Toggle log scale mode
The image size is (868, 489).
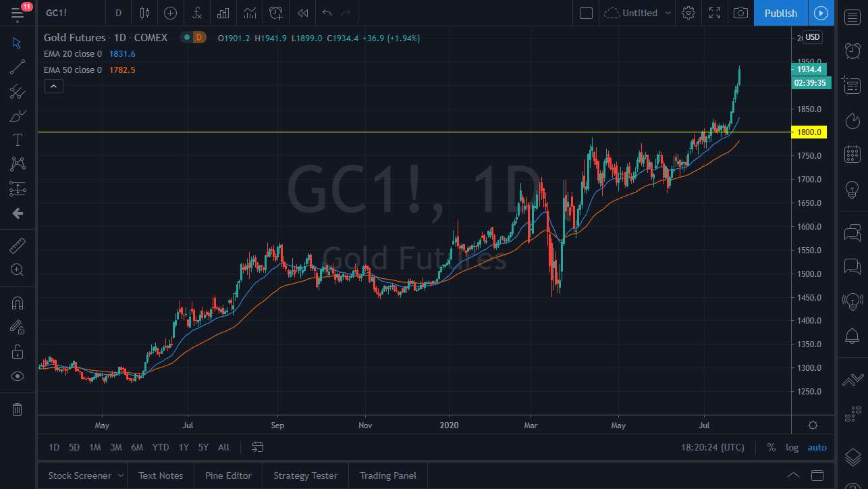pos(792,447)
